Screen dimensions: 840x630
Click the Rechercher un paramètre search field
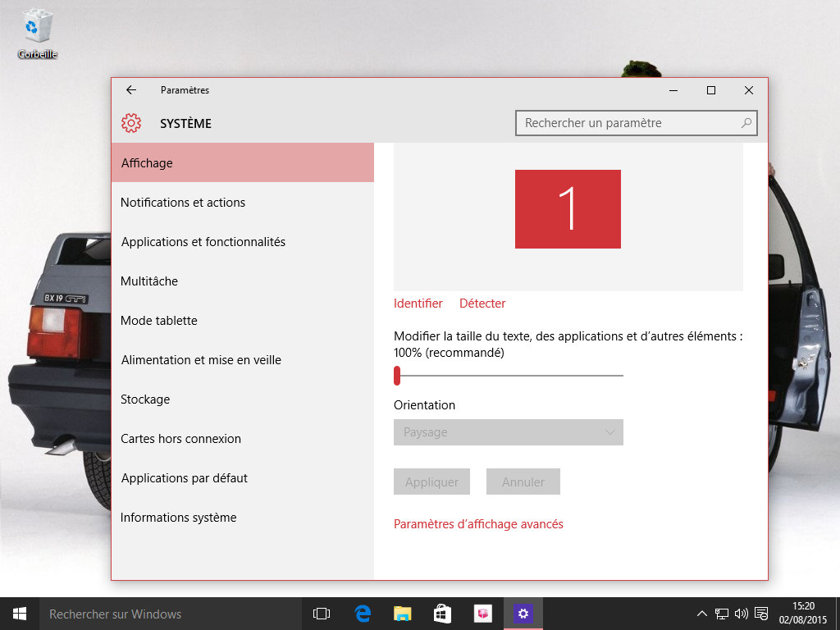(628, 123)
